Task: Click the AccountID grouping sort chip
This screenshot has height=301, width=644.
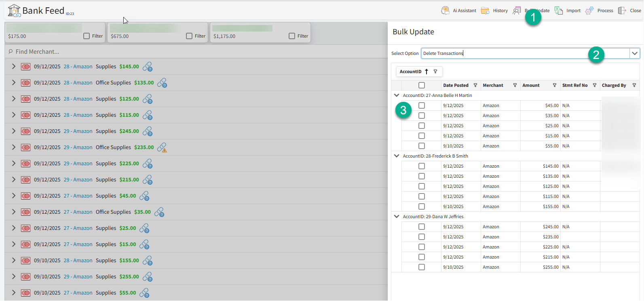Action: click(411, 72)
